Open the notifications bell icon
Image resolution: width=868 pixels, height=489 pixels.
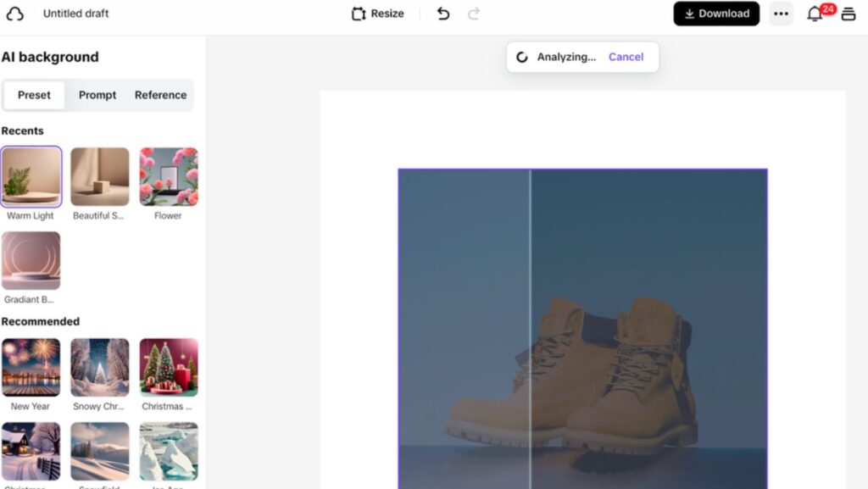pyautogui.click(x=815, y=14)
